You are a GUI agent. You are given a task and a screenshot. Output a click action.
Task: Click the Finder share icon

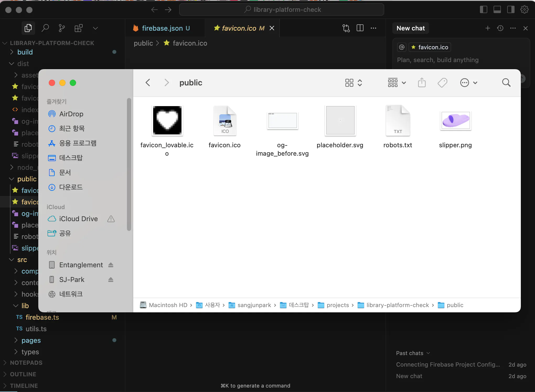tap(422, 83)
